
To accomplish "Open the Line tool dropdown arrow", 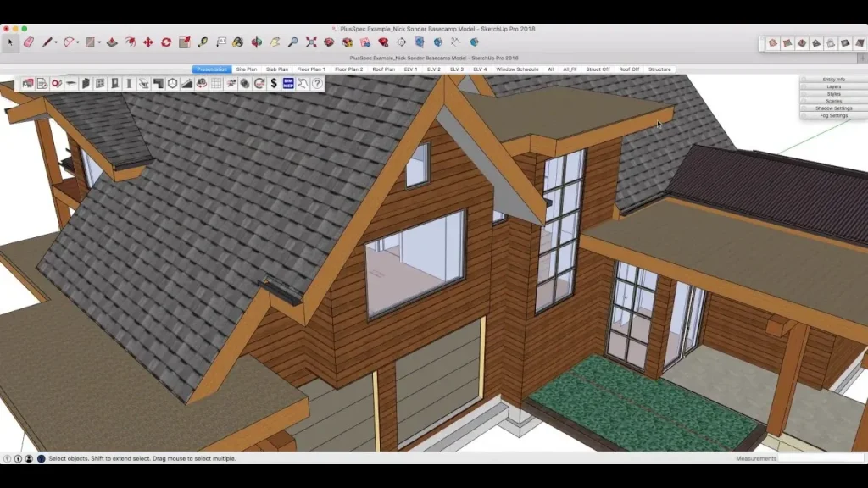I will coord(56,42).
